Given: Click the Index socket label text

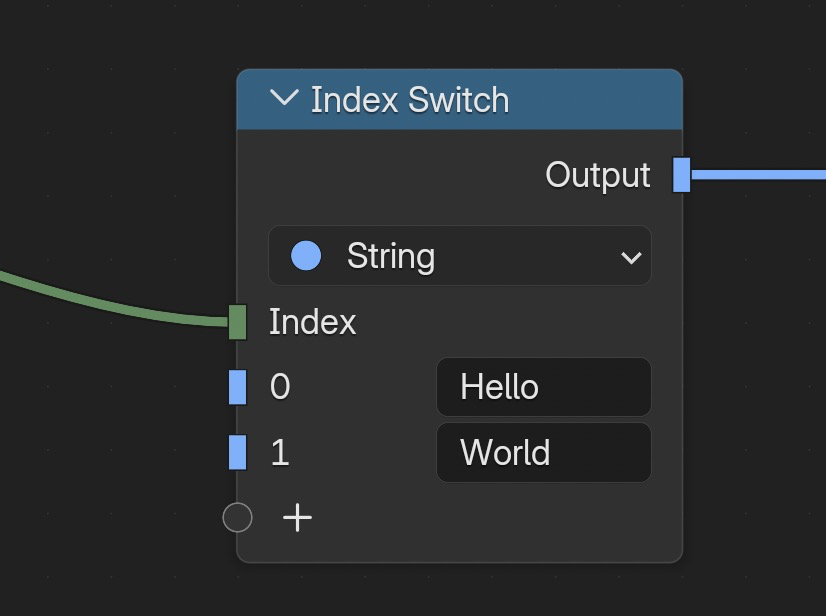Looking at the screenshot, I should point(312,321).
